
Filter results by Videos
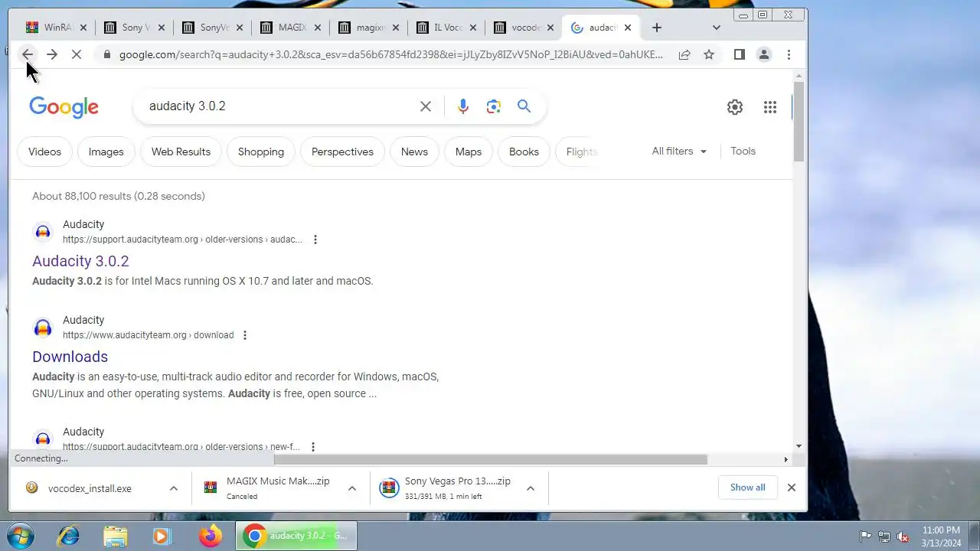44,152
